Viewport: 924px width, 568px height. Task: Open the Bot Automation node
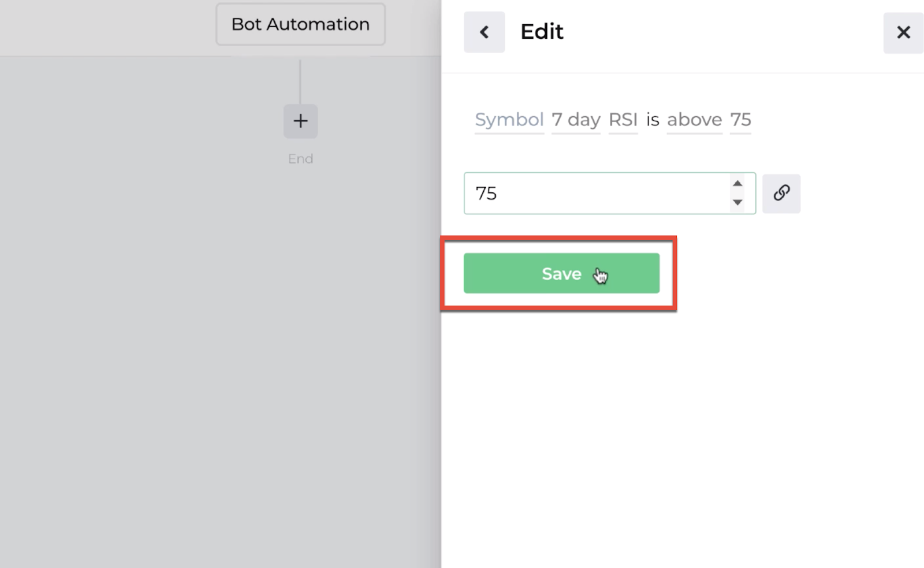point(300,24)
